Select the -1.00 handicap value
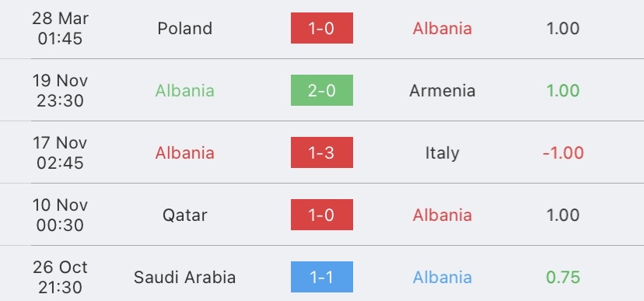Screen dimensions: 644x301 pos(563,153)
